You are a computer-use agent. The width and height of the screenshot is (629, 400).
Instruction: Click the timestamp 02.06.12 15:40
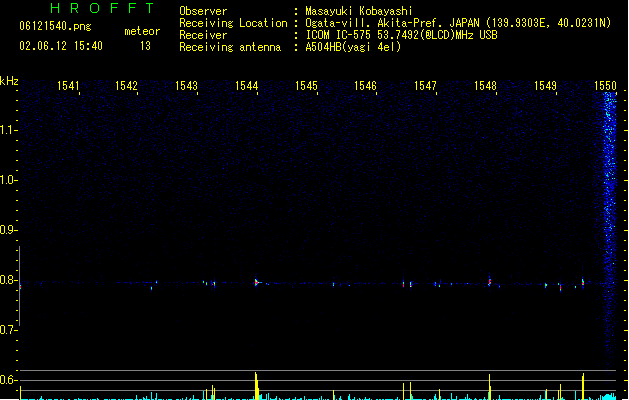(61, 46)
